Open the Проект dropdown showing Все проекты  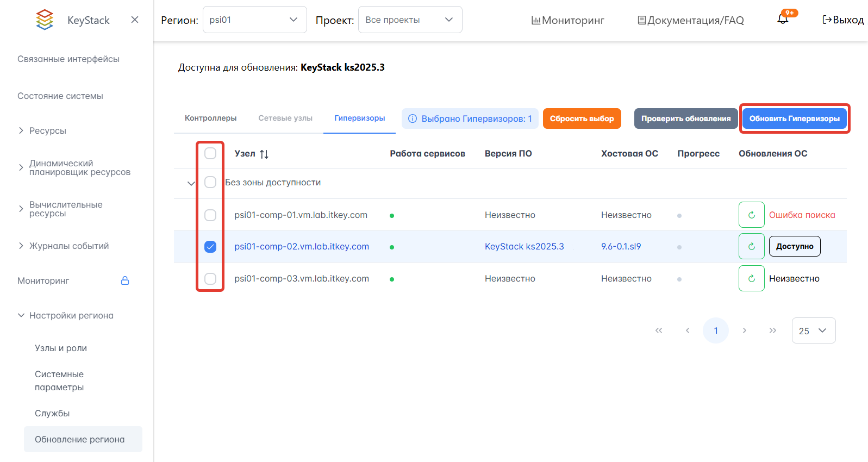[x=410, y=20]
